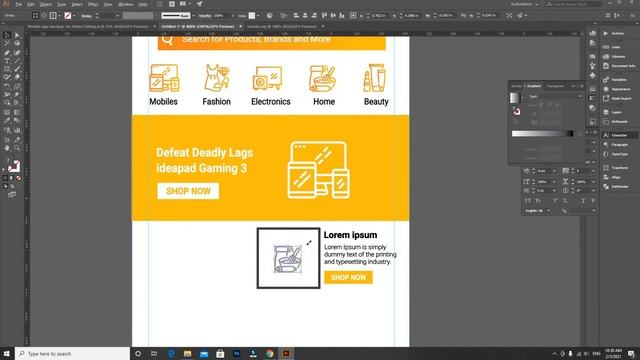Select the Paintbrush tool
Screen dimensions: 640x360
coord(17,69)
